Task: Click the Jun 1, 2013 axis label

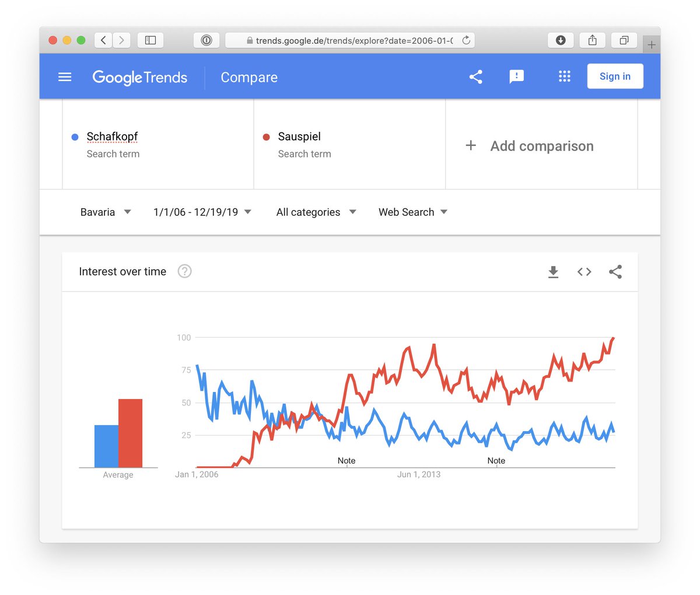Action: [419, 475]
